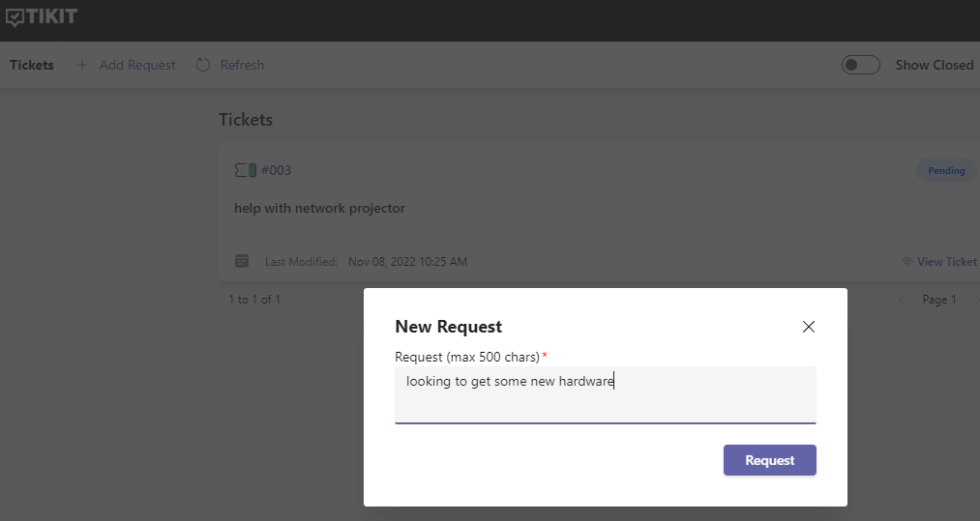Choose Add Request in the toolbar

click(x=137, y=65)
